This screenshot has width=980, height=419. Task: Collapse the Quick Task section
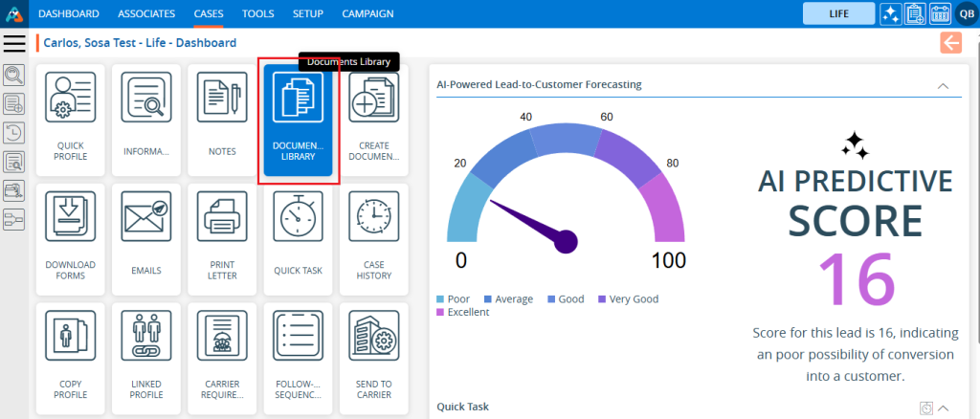tap(943, 408)
